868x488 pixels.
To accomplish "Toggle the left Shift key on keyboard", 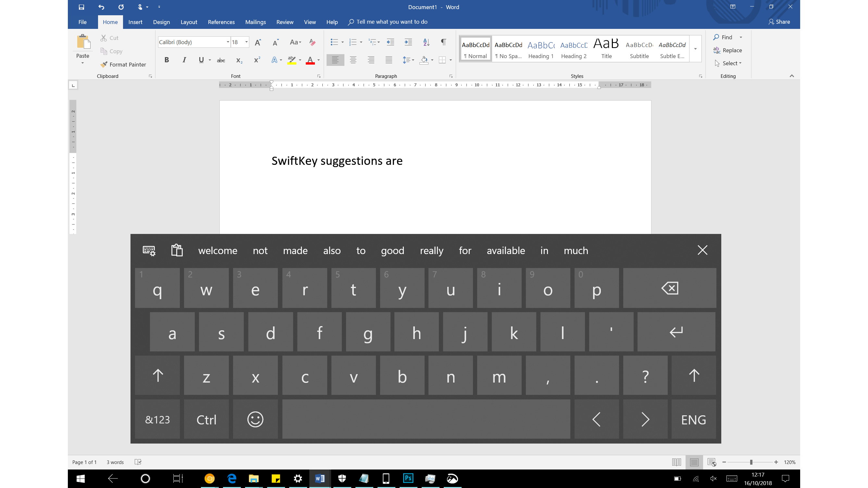I will [x=157, y=375].
